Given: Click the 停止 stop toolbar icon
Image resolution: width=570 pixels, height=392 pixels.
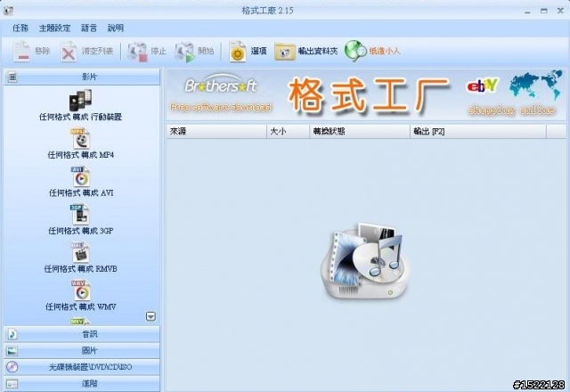Looking at the screenshot, I should point(137,52).
